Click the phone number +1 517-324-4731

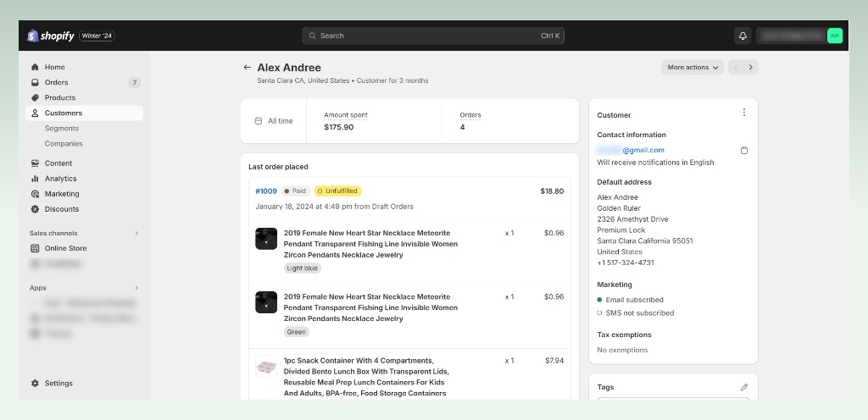(626, 263)
